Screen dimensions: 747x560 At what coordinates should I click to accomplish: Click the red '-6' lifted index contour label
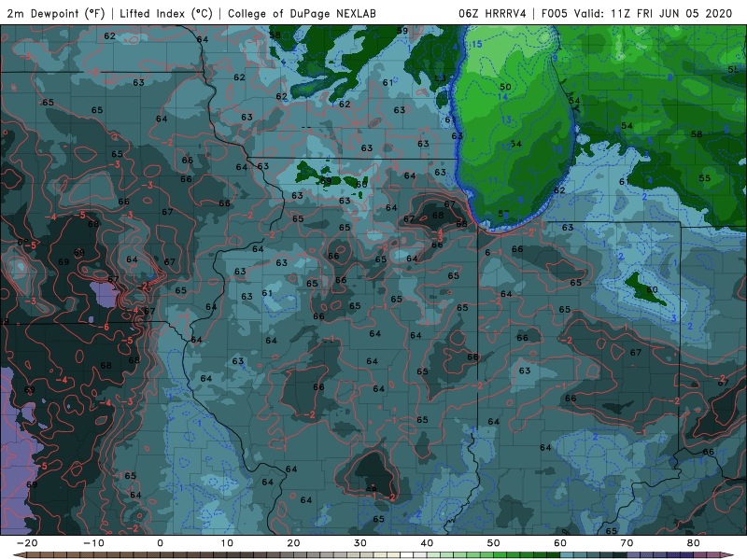coord(103,328)
